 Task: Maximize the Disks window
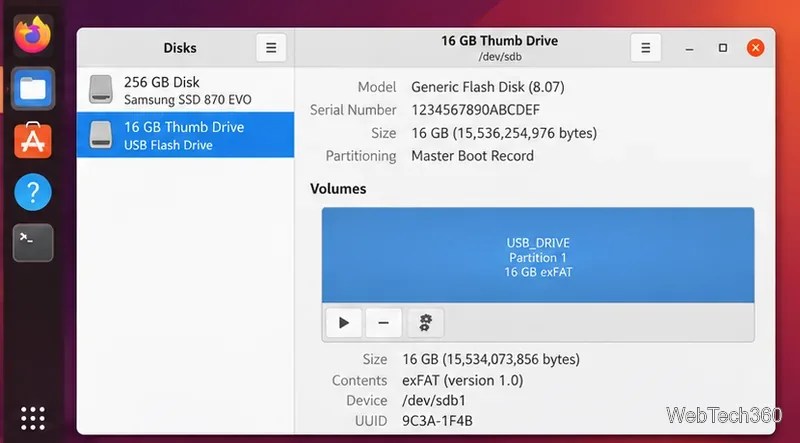(722, 48)
